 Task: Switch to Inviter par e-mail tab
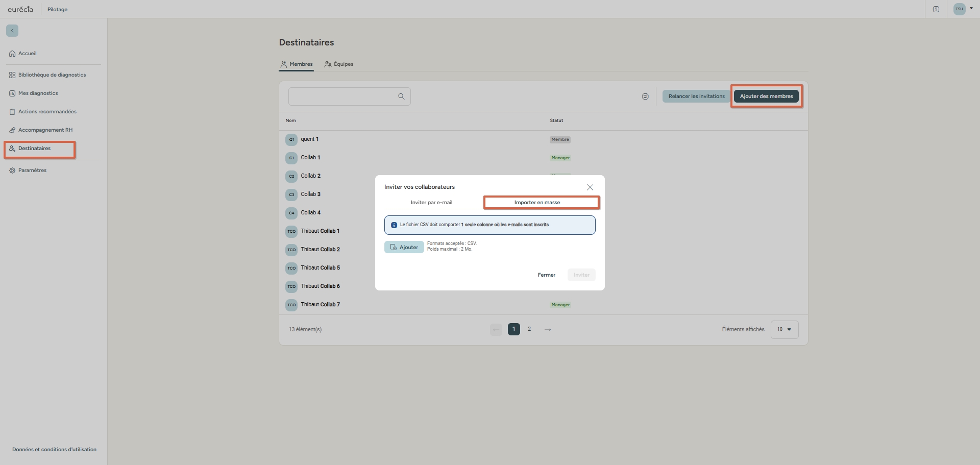[431, 203]
